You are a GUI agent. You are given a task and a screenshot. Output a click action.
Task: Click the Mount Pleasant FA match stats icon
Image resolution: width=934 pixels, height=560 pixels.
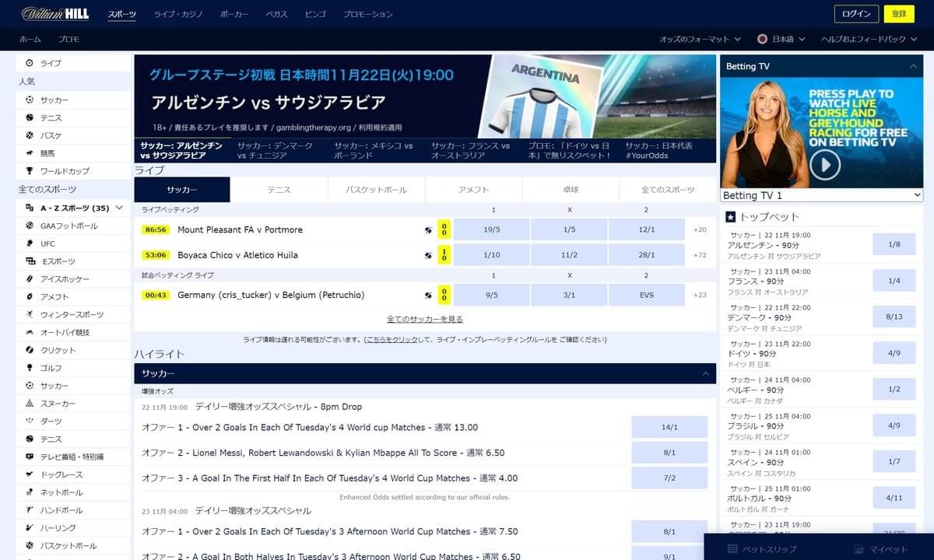[428, 230]
